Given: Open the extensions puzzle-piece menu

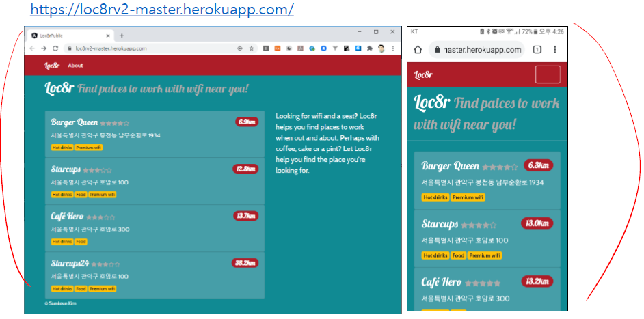Looking at the screenshot, I should [370, 48].
